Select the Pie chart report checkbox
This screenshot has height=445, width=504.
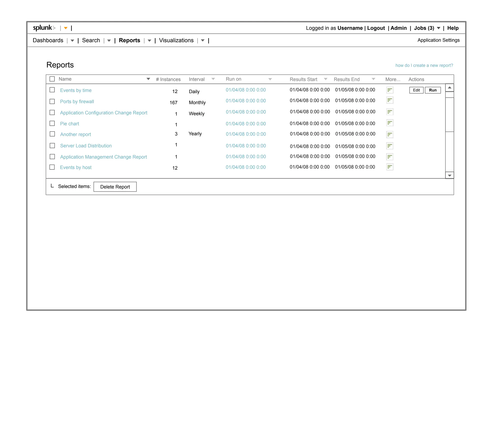coord(52,123)
